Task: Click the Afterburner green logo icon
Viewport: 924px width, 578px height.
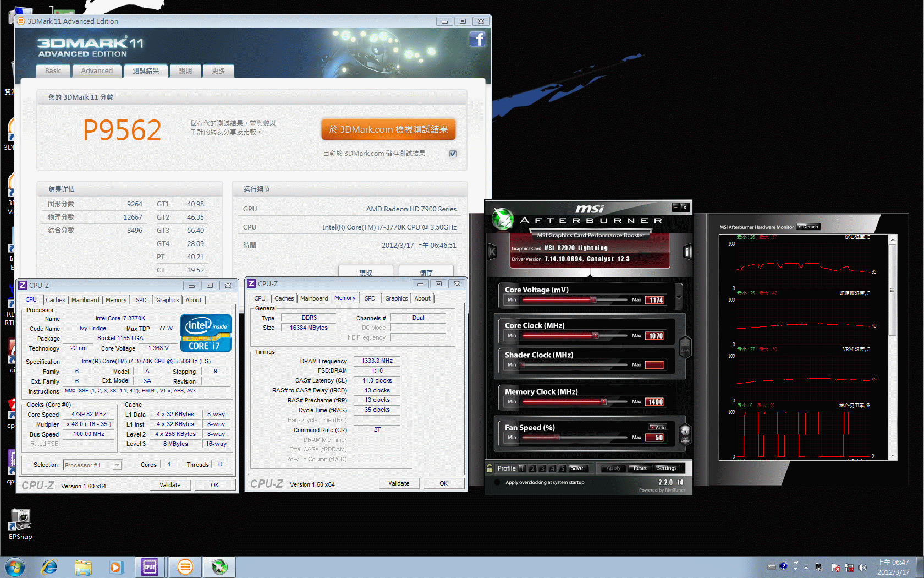Action: (x=502, y=219)
